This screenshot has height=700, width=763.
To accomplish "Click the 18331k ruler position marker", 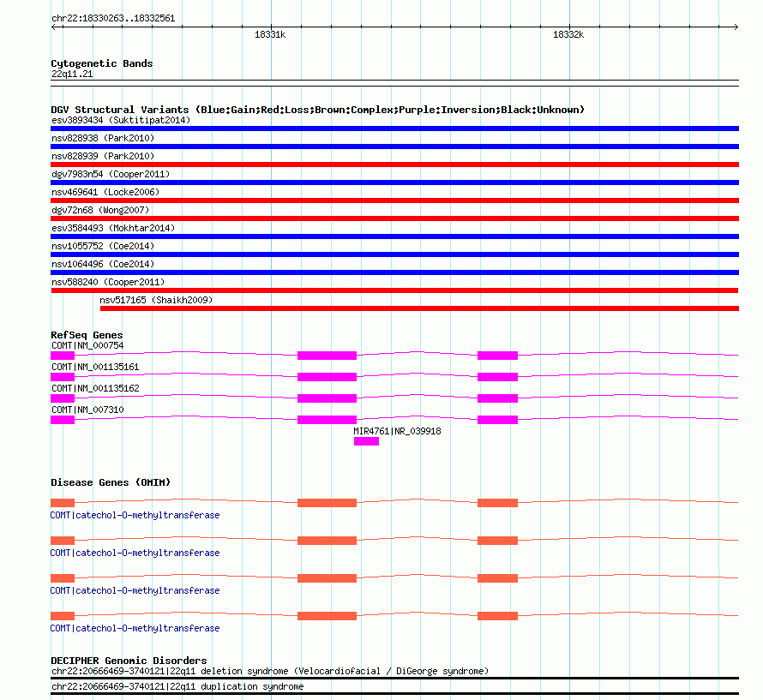I will [270, 34].
